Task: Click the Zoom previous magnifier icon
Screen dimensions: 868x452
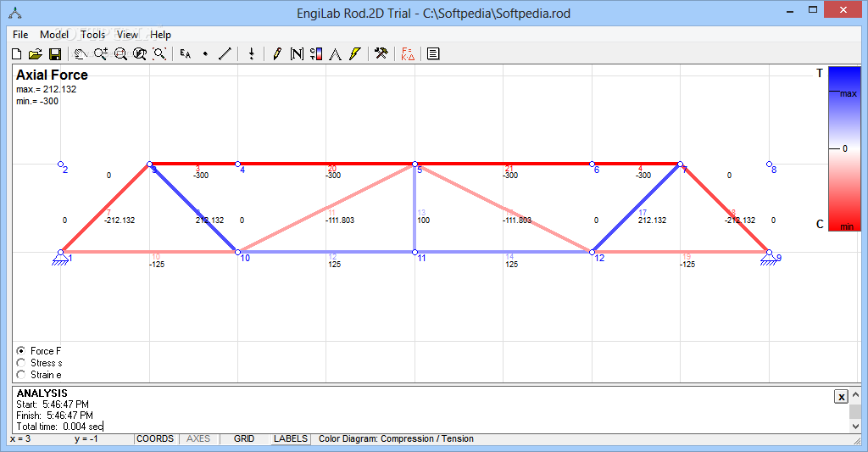Action: pos(140,53)
